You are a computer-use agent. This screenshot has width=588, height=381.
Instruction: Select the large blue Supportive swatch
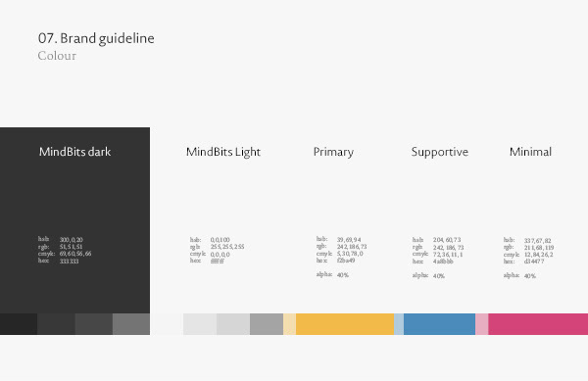coord(439,324)
